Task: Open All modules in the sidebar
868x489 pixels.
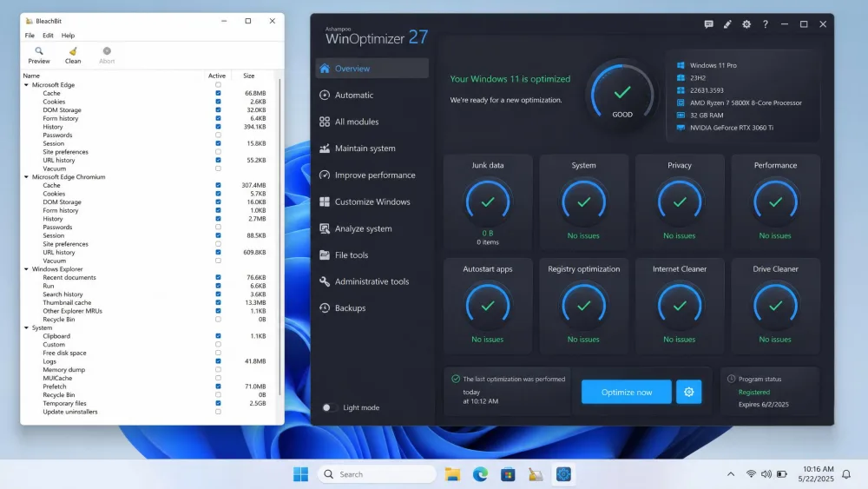Action: (372, 122)
